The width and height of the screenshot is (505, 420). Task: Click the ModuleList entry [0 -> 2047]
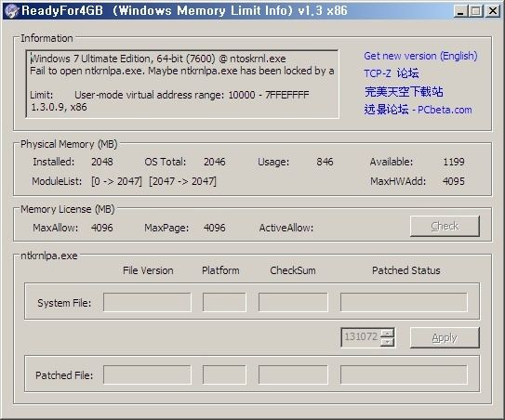[x=116, y=181]
